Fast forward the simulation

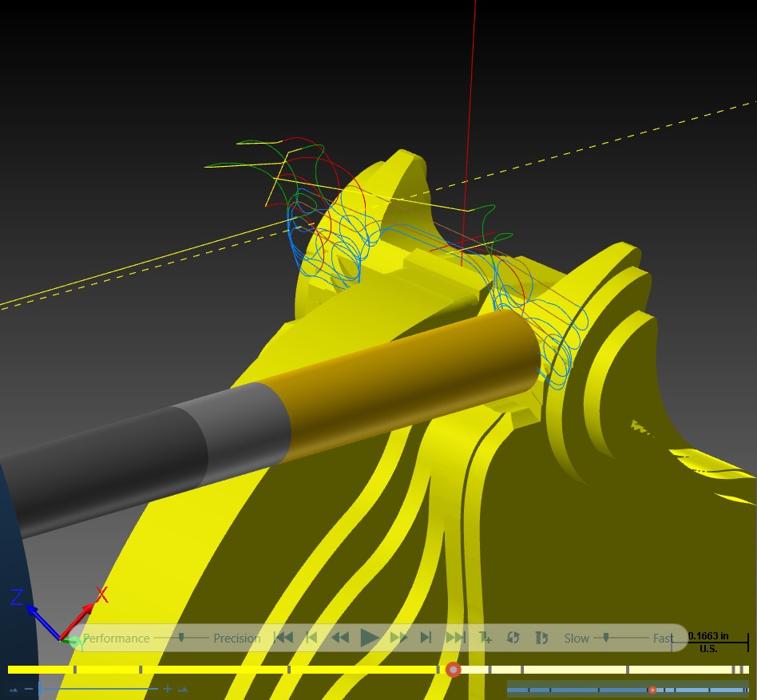(398, 638)
